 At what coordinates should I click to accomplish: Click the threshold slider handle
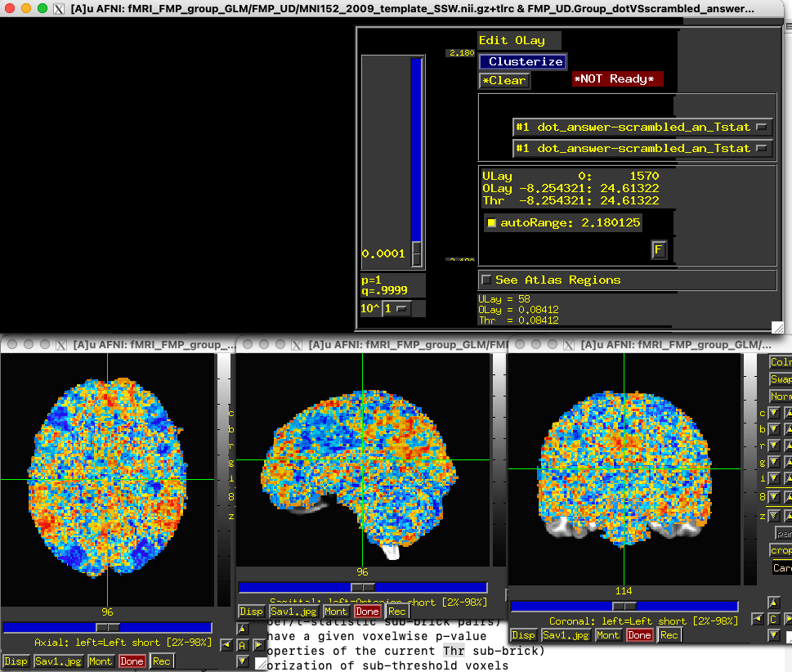coord(417,253)
